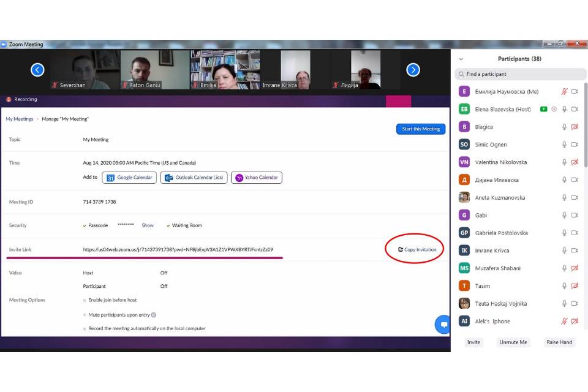Show previous video thumbnails with left arrow

tap(37, 70)
